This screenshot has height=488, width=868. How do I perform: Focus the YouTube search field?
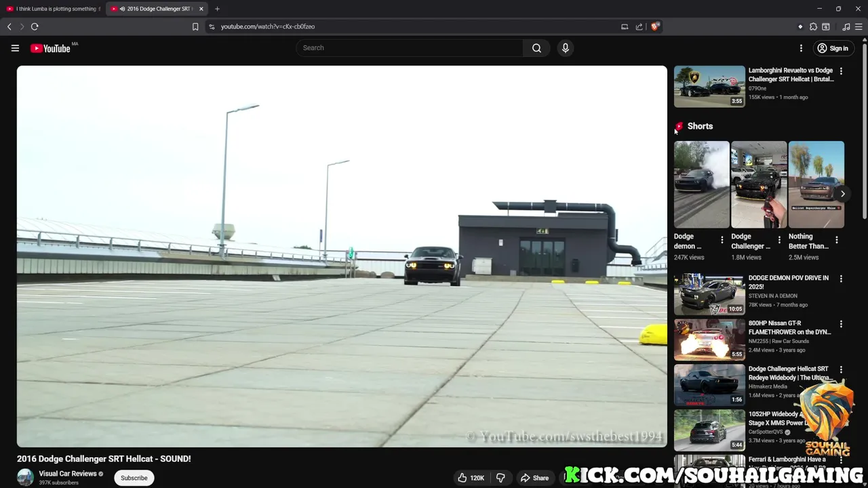tap(410, 48)
